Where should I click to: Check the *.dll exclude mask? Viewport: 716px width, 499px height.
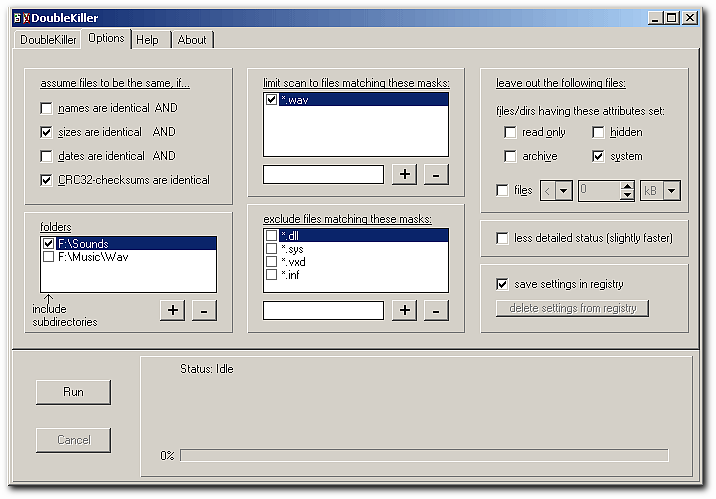(271, 235)
